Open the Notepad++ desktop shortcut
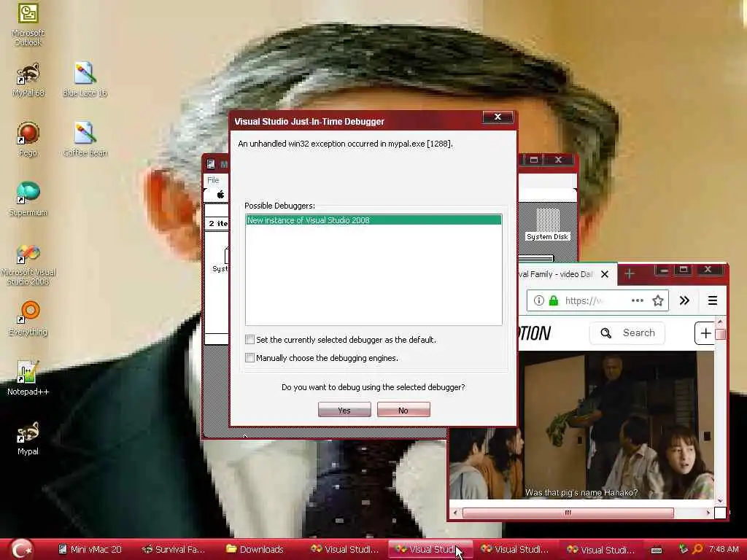The image size is (747, 560). (28, 378)
